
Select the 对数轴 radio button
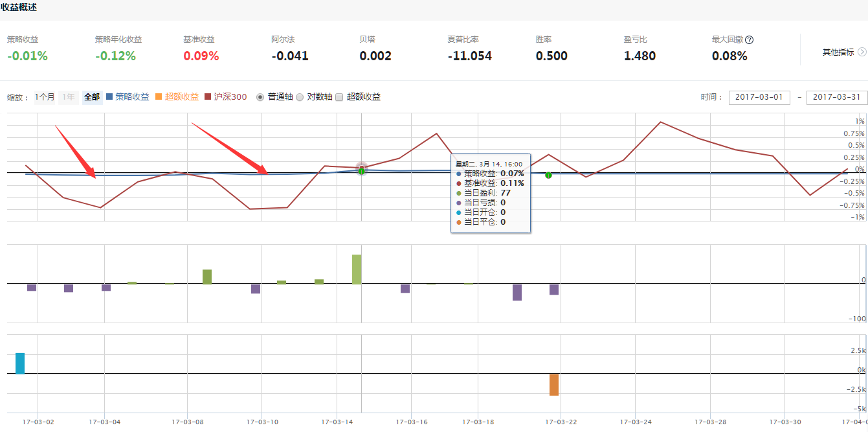click(300, 97)
